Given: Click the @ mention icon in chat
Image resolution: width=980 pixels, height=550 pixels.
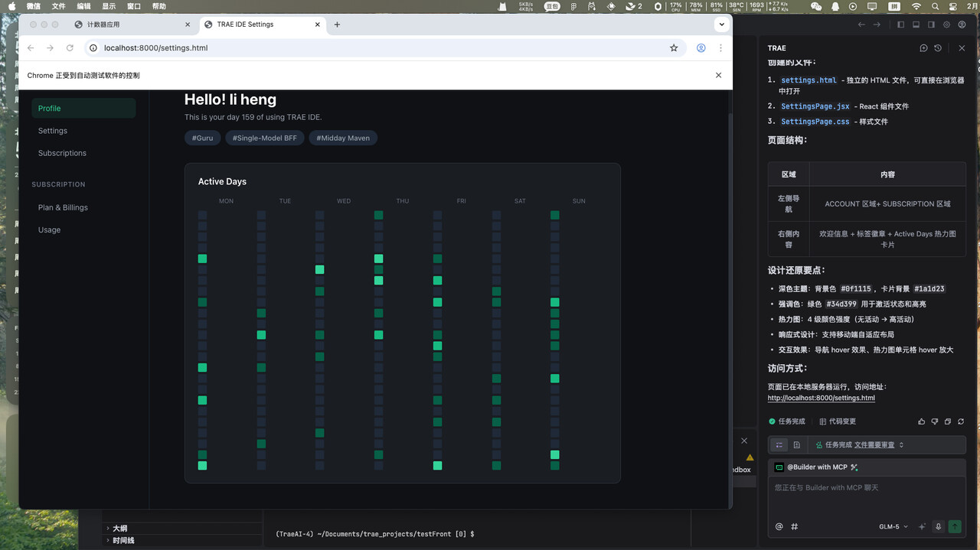Looking at the screenshot, I should point(779,526).
